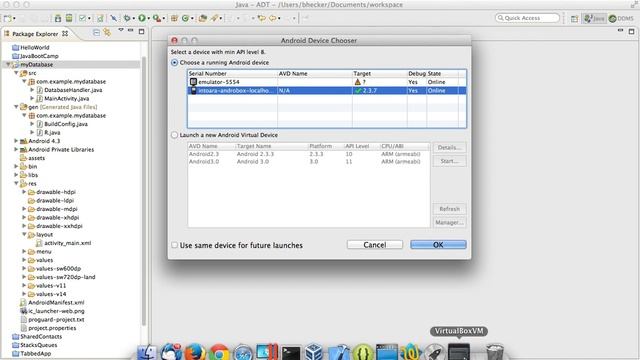Select the intoara-androbox device row

327,90
